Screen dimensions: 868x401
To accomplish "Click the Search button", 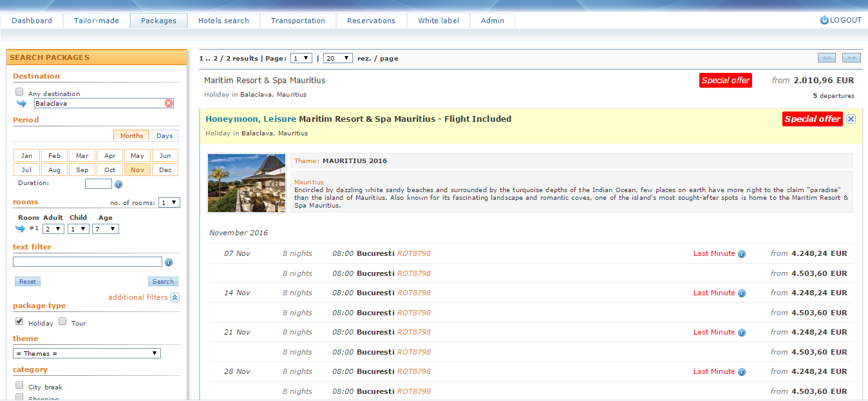I will 163,281.
